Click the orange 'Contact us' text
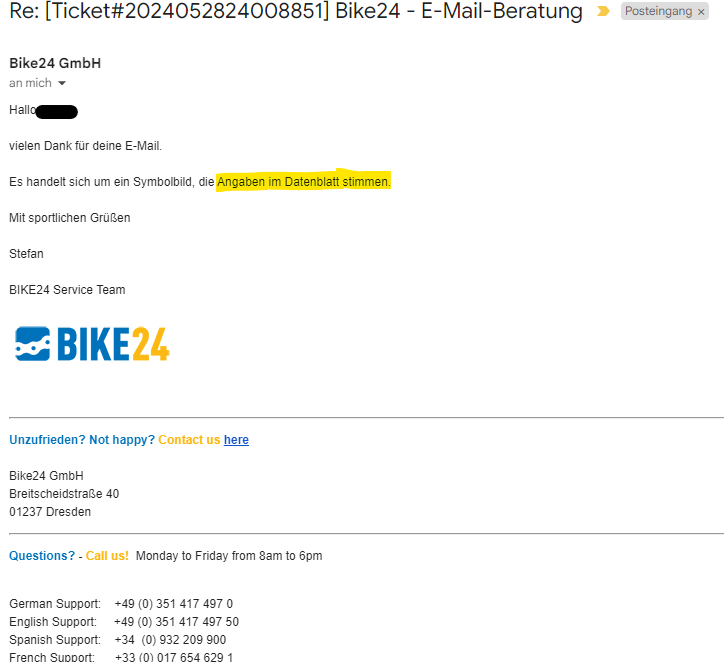 tap(189, 440)
